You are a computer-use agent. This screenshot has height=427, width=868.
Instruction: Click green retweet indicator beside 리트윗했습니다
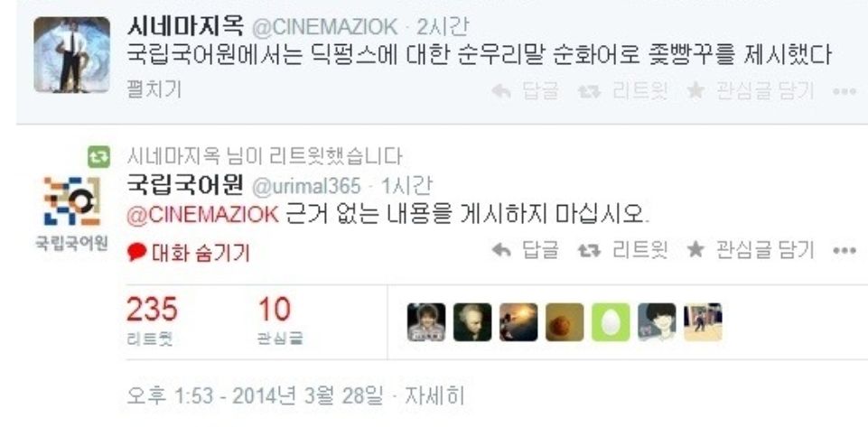(x=99, y=157)
